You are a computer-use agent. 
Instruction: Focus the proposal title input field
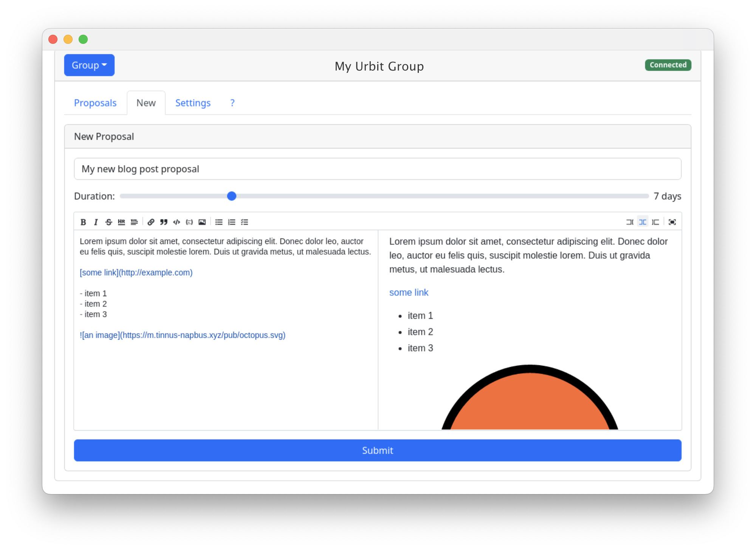(378, 169)
